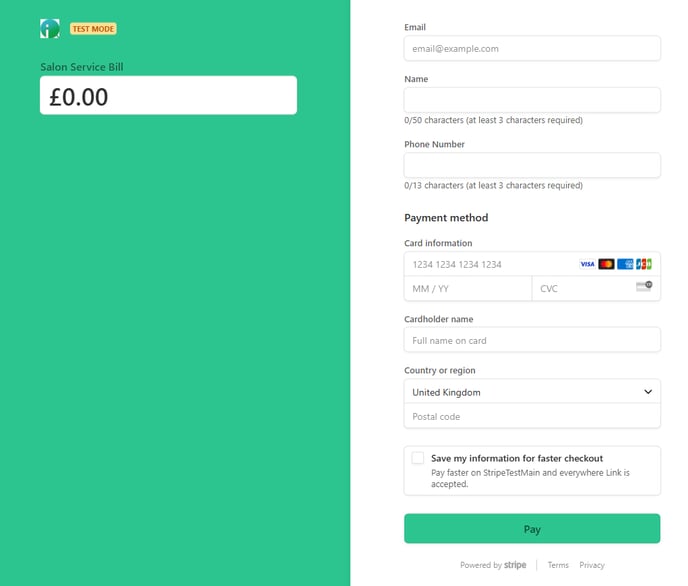Click the country dropdown chevron arrow
Screen dimensions: 688x586
(x=648, y=392)
